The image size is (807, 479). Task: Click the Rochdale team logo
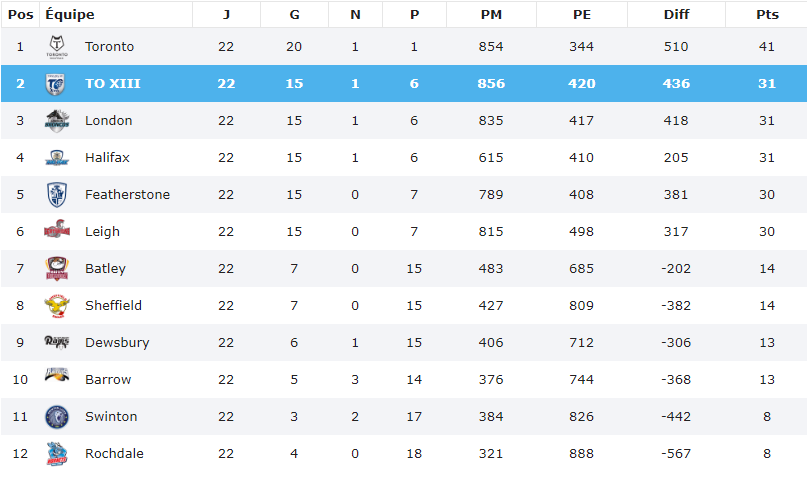click(57, 454)
